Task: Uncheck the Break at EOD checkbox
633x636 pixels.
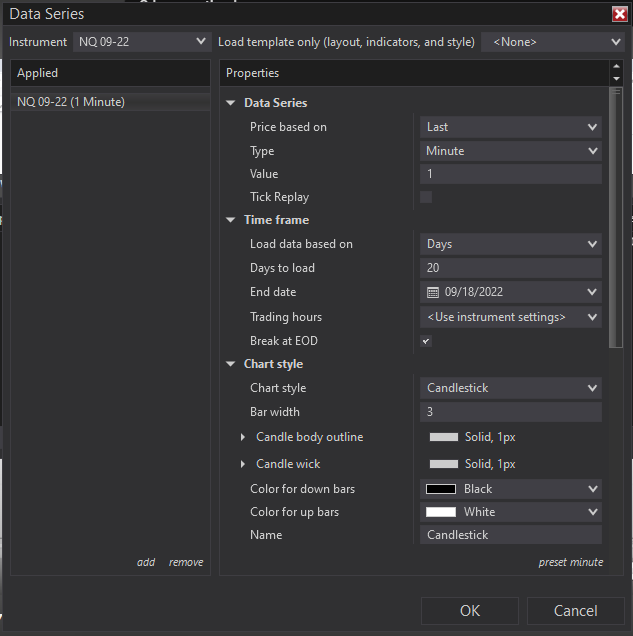Action: click(426, 341)
